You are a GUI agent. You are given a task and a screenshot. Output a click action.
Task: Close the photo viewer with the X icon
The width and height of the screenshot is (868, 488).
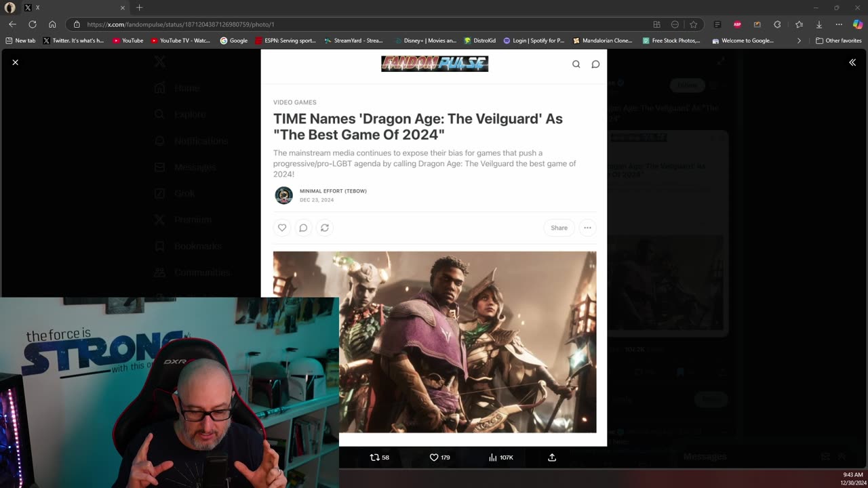click(x=15, y=62)
